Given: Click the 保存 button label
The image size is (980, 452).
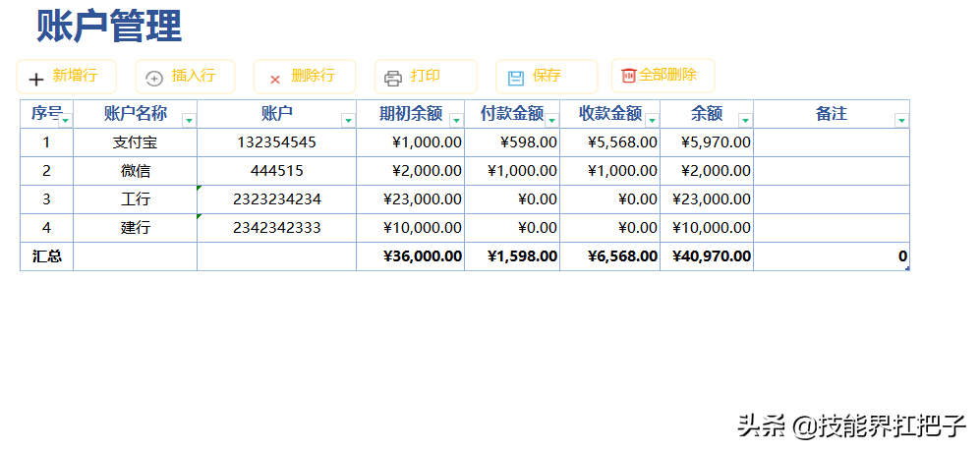Looking at the screenshot, I should (x=547, y=76).
